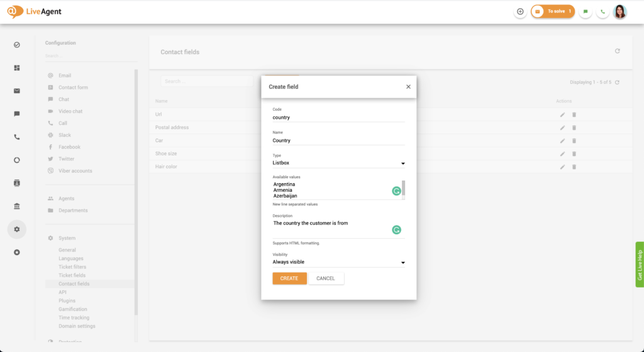Click the Available values scrollbar

tap(403, 188)
